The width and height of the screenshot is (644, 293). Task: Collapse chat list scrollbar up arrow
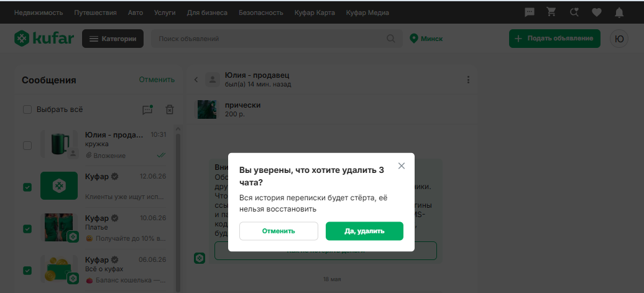tap(178, 129)
